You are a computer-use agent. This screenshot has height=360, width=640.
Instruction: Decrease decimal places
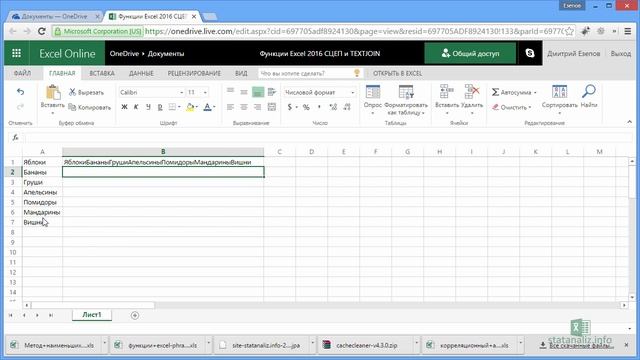[347, 107]
